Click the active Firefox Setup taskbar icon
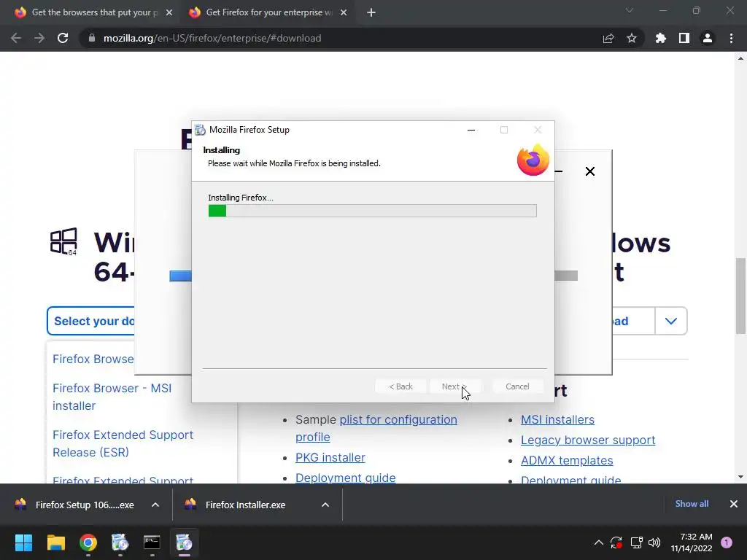Viewport: 747px width, 560px height. tap(184, 542)
